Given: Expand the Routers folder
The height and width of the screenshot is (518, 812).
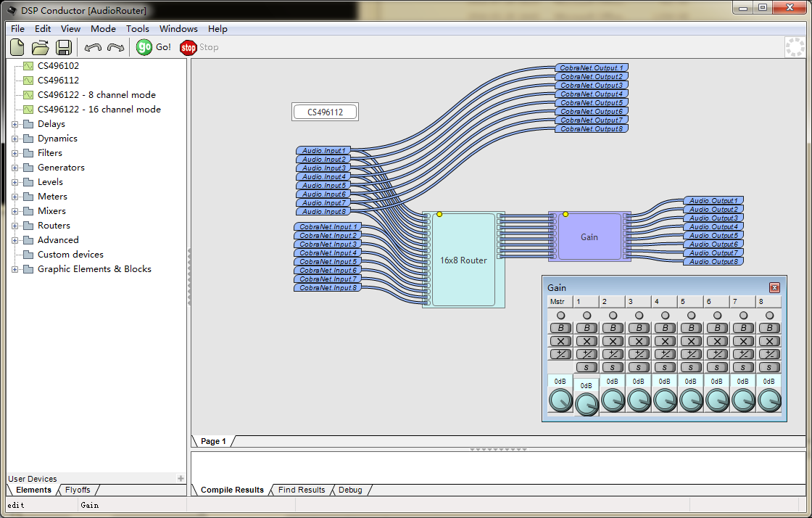Looking at the screenshot, I should [x=15, y=226].
